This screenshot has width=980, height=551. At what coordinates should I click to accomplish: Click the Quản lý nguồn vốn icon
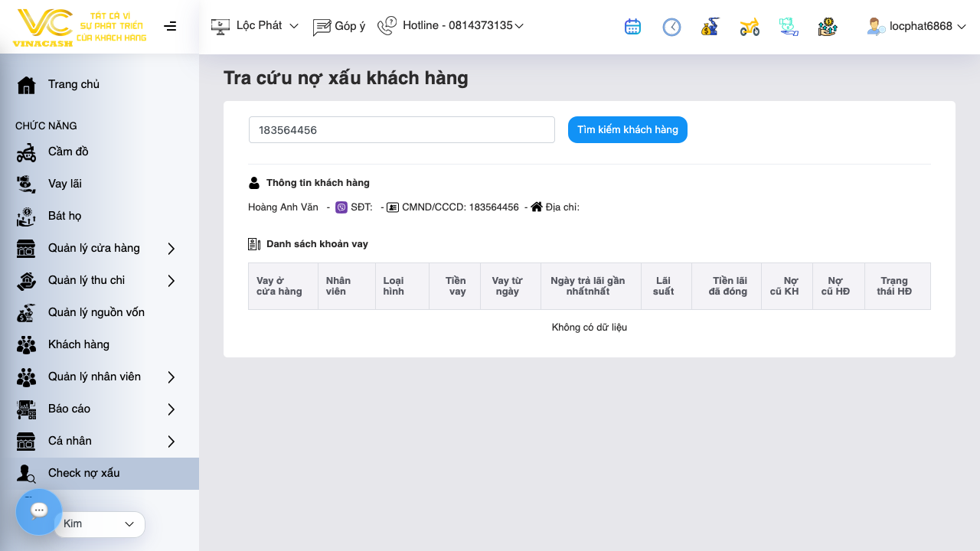pos(26,312)
